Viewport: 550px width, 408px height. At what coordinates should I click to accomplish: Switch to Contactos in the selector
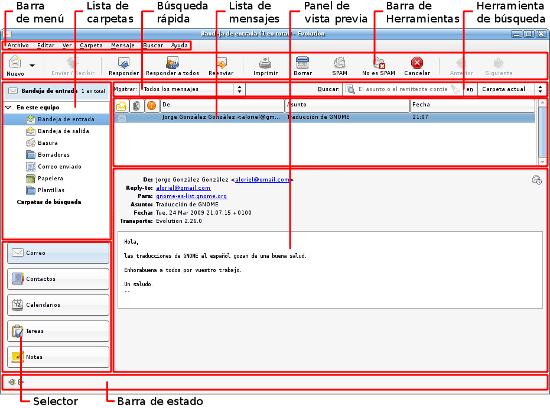pyautogui.click(x=58, y=279)
